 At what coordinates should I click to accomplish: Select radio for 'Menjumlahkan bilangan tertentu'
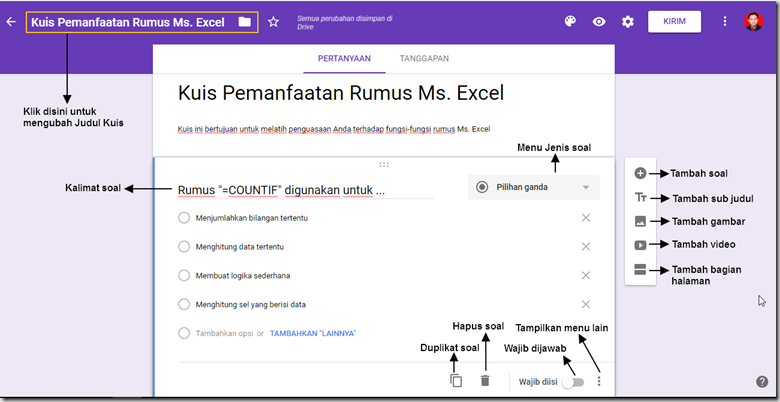[184, 218]
